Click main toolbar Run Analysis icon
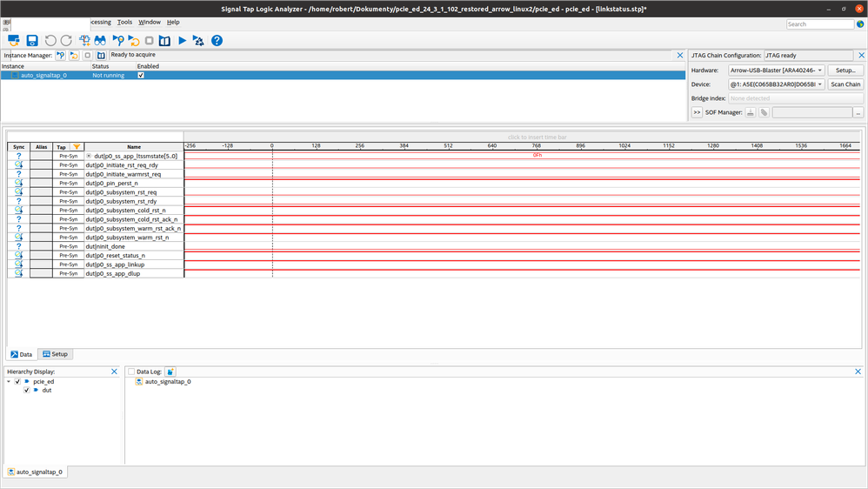Viewport: 868px width, 489px height. 118,40
